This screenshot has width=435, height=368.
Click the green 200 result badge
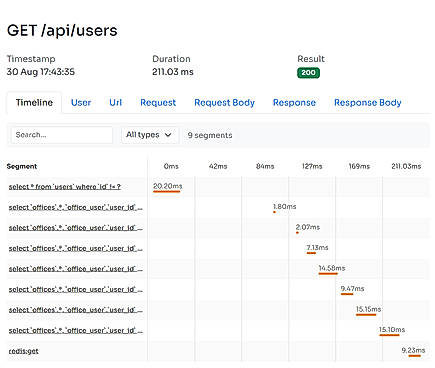point(308,73)
